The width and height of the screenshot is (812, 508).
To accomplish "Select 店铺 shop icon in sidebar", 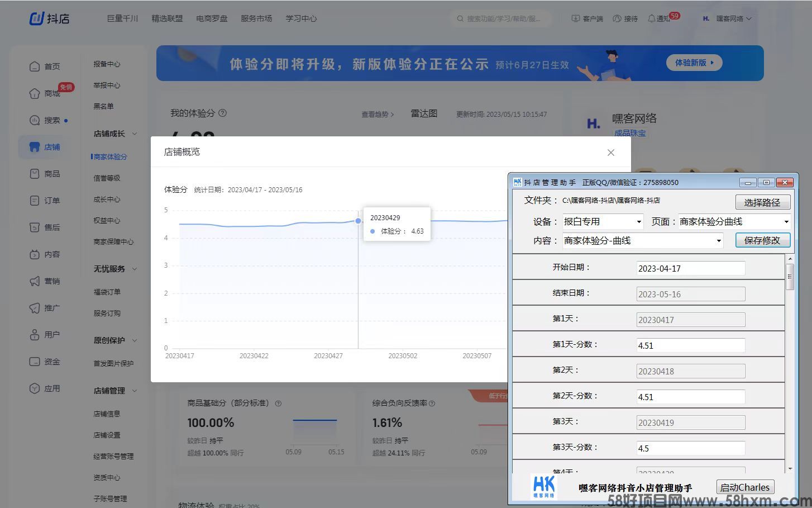I will [35, 147].
